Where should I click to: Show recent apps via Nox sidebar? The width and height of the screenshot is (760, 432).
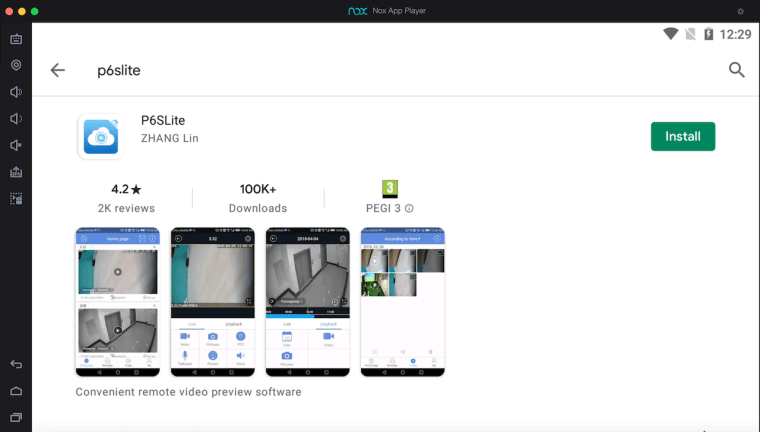(x=16, y=417)
